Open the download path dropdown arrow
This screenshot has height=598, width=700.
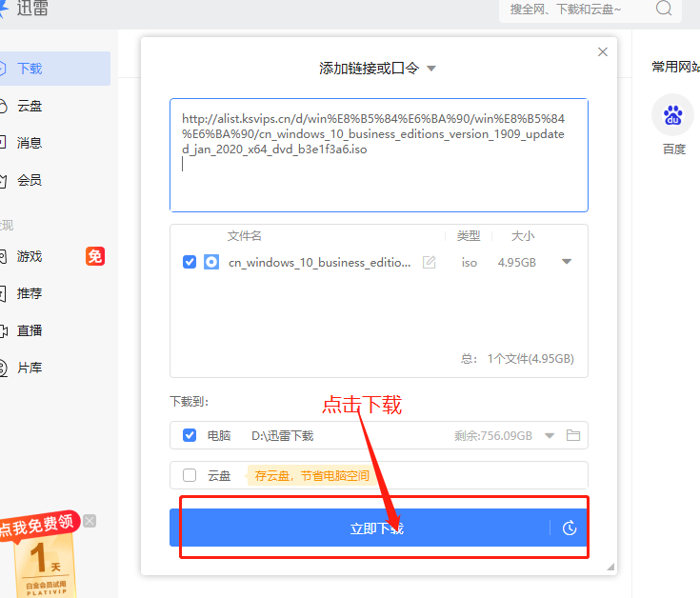click(550, 435)
